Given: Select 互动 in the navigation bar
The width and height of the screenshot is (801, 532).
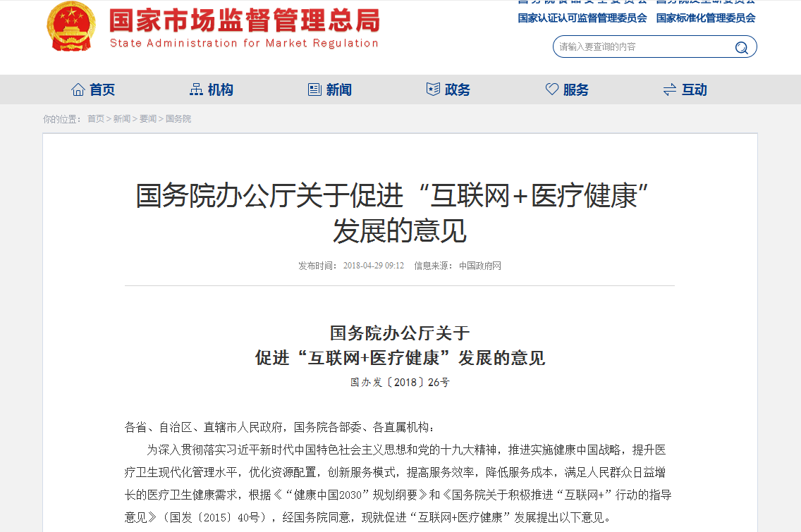Looking at the screenshot, I should click(x=694, y=89).
